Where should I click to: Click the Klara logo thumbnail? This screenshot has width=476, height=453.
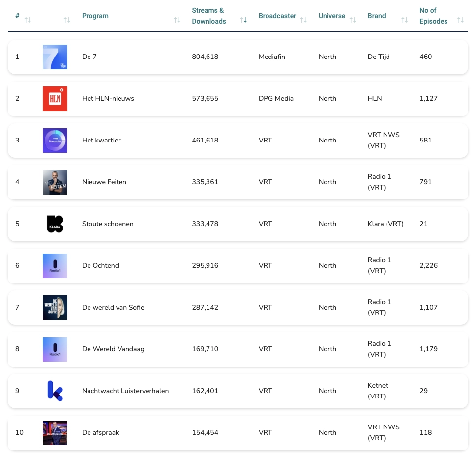pos(55,224)
